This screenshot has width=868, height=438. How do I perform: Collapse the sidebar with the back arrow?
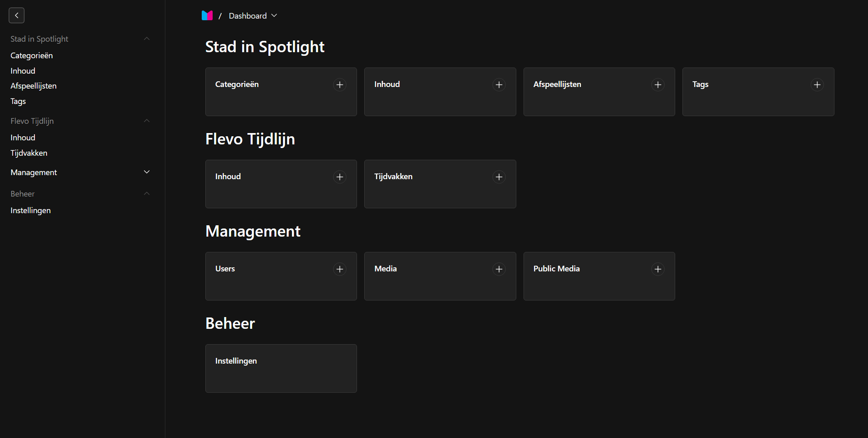coord(17,15)
